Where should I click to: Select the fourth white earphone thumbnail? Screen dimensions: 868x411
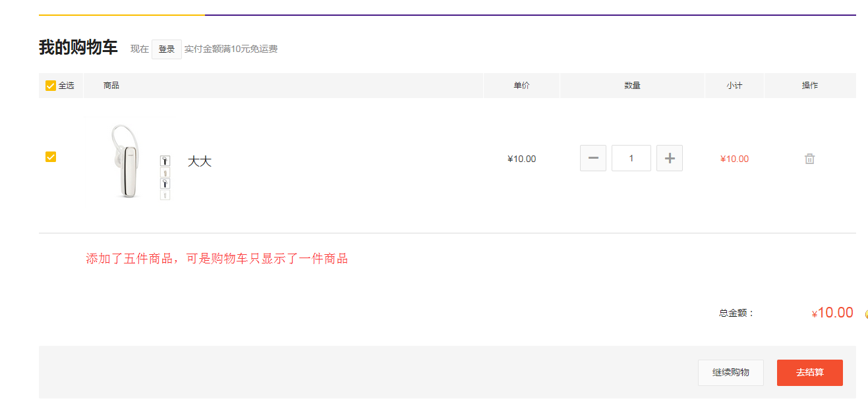pos(165,195)
